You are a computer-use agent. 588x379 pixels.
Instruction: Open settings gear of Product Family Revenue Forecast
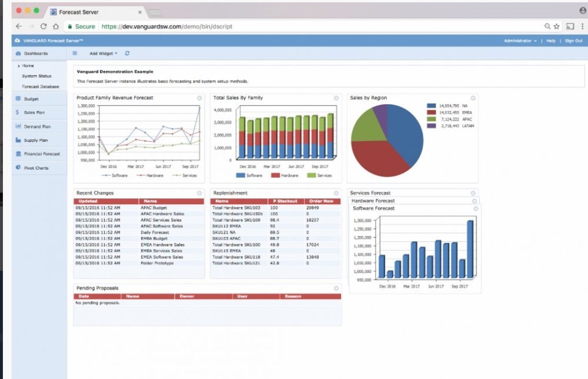point(199,98)
